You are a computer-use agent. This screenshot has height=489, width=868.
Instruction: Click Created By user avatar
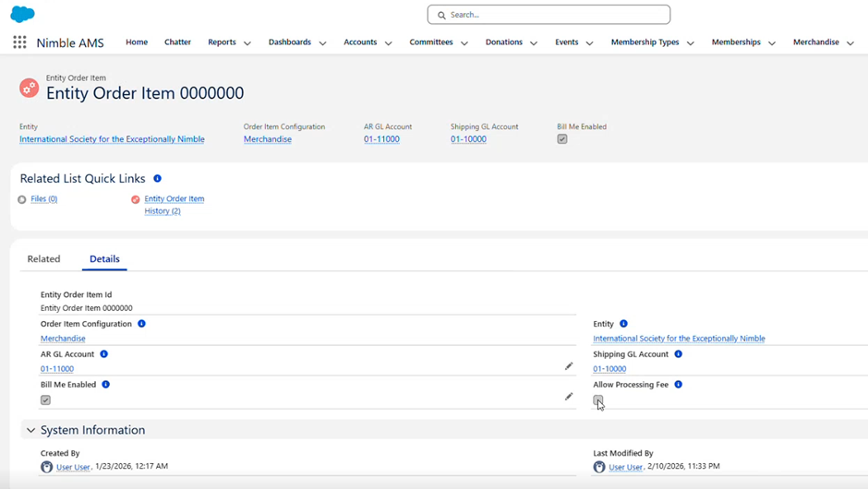point(46,467)
